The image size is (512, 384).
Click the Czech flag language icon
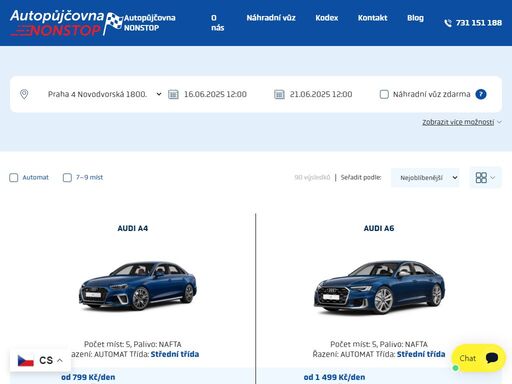click(x=26, y=360)
